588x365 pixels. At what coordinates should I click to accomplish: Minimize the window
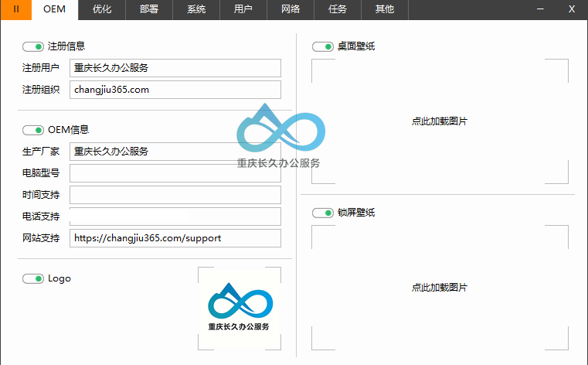click(x=540, y=9)
